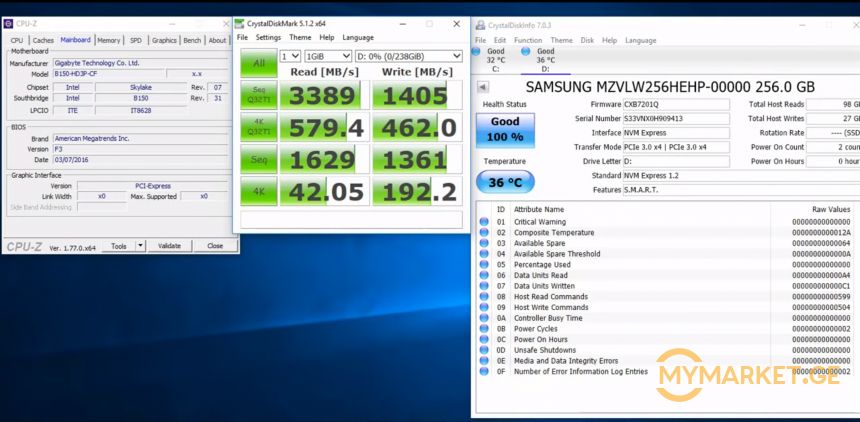
Task: Click the 36 °C temperature button
Action: (505, 182)
